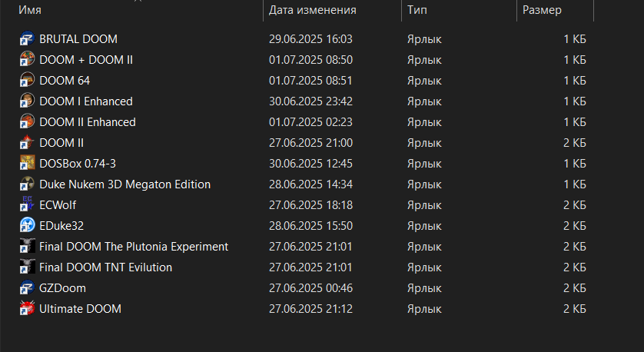644x352 pixels.
Task: Click the Ярлык type of Ultimate DOOM
Action: (424, 309)
